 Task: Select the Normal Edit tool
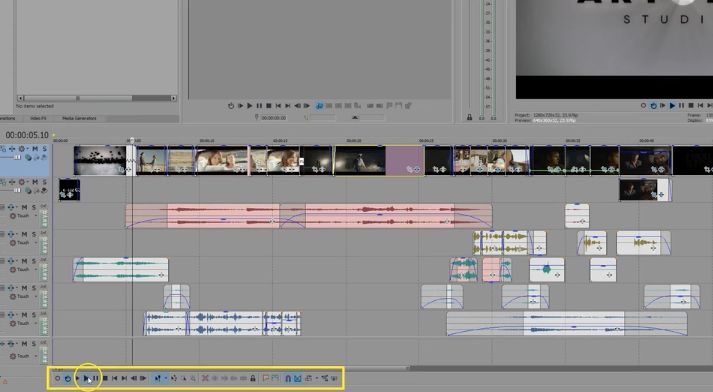coord(157,378)
